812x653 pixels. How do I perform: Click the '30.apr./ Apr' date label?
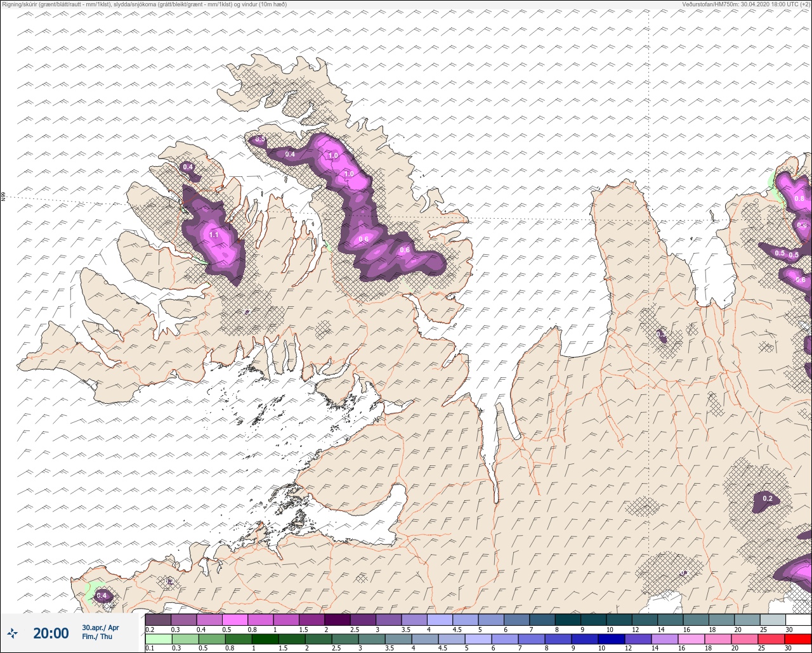point(100,628)
